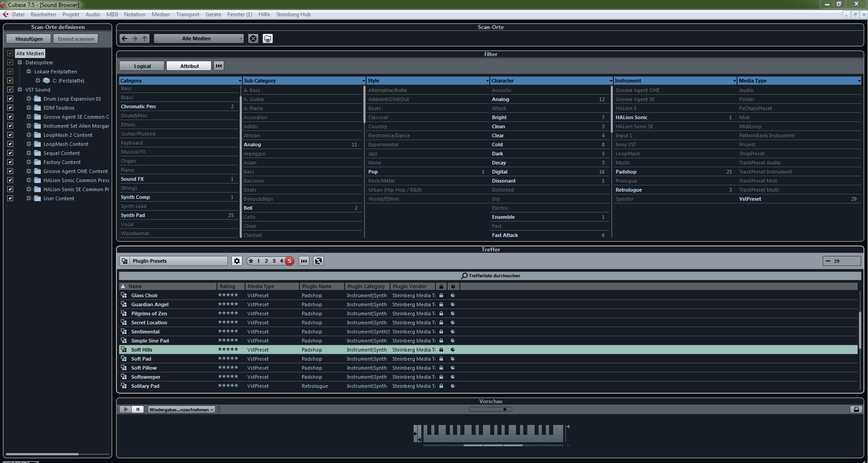Collapse the VST Sound tree node

pyautogui.click(x=19, y=90)
